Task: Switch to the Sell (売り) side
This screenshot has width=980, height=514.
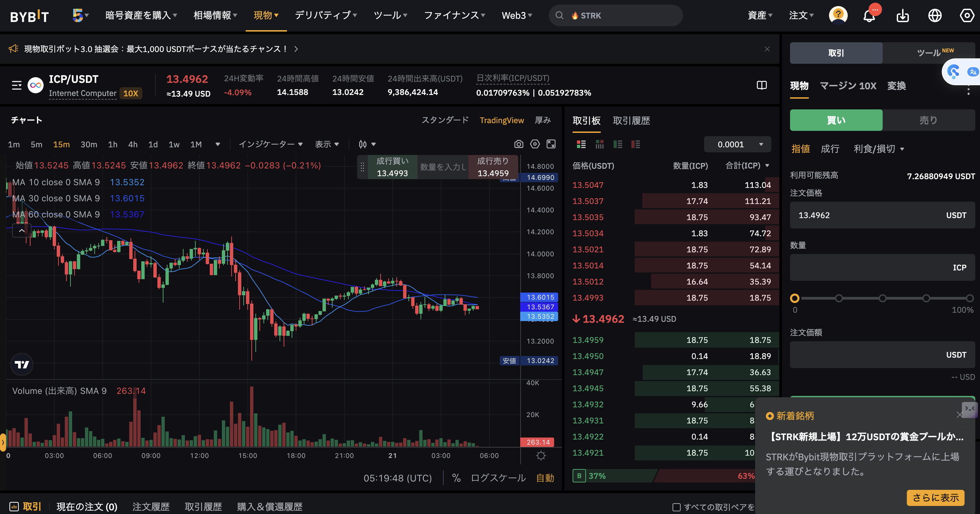Action: pyautogui.click(x=928, y=120)
